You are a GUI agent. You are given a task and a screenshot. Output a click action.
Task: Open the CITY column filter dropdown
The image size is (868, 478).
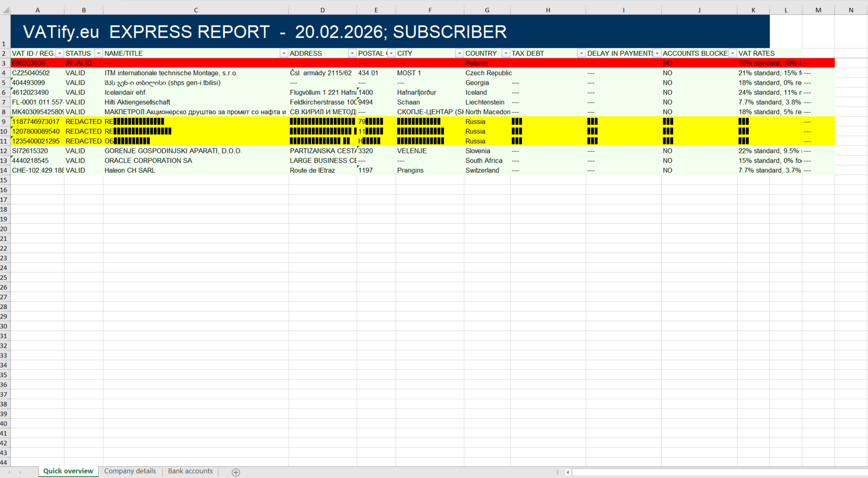(459, 53)
